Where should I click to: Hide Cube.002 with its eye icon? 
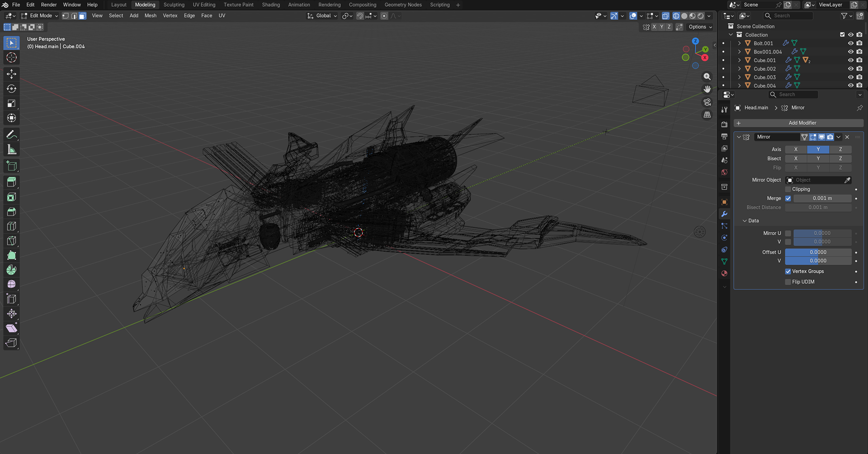(850, 69)
